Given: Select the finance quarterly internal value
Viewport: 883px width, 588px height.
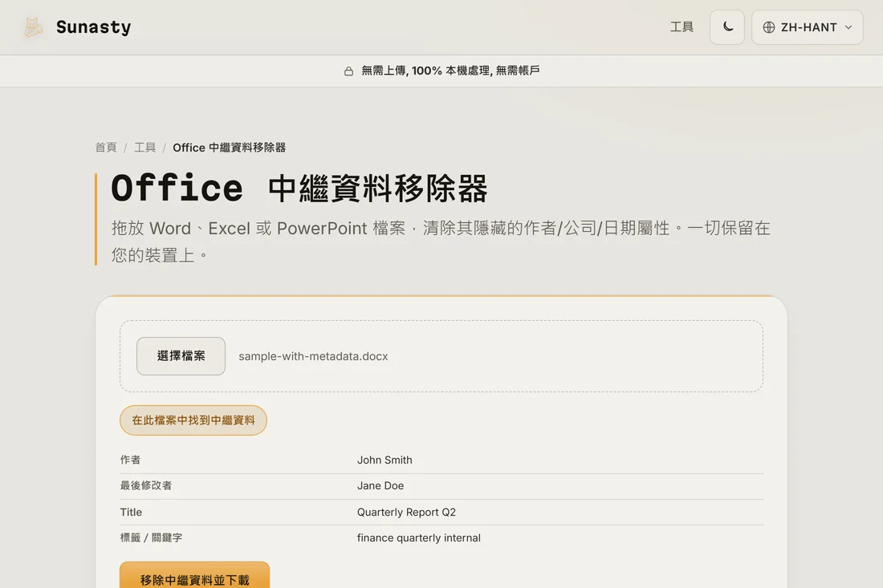Looking at the screenshot, I should coord(418,538).
